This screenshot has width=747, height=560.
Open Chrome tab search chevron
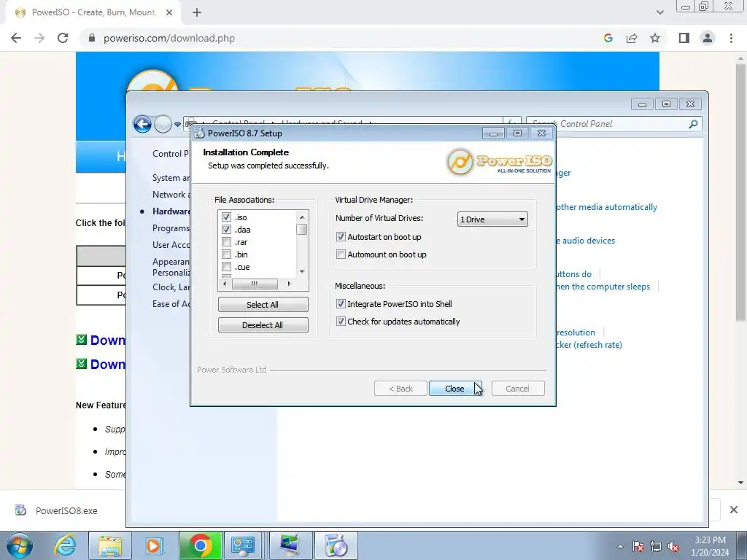click(x=659, y=12)
